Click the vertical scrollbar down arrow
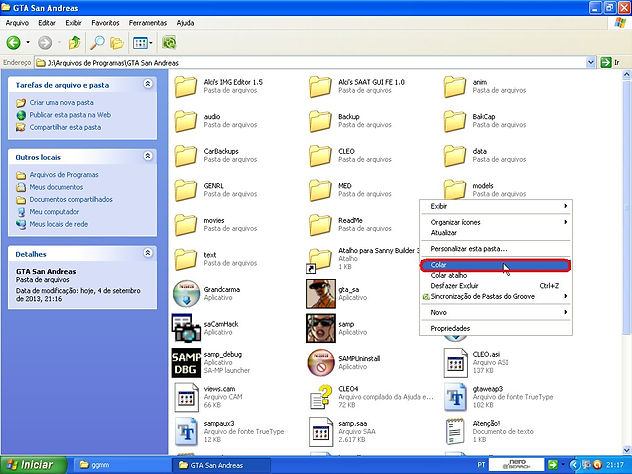 pyautogui.click(x=627, y=450)
